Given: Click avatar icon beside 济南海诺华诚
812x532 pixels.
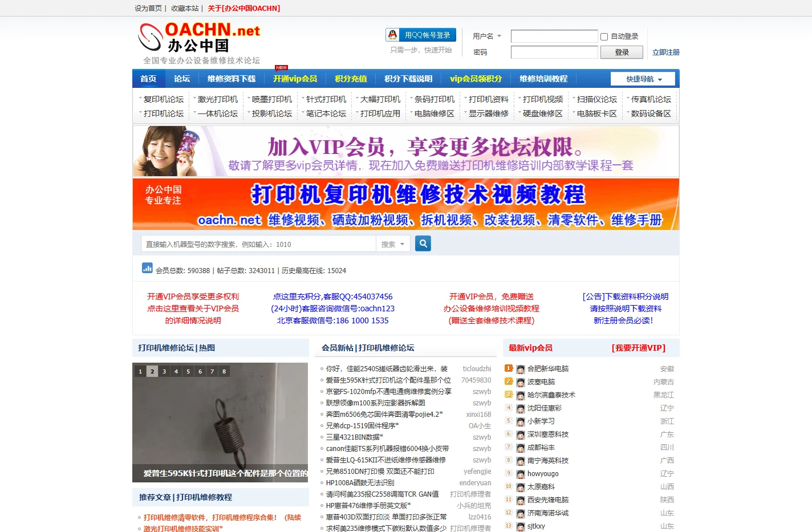Looking at the screenshot, I should [x=520, y=514].
